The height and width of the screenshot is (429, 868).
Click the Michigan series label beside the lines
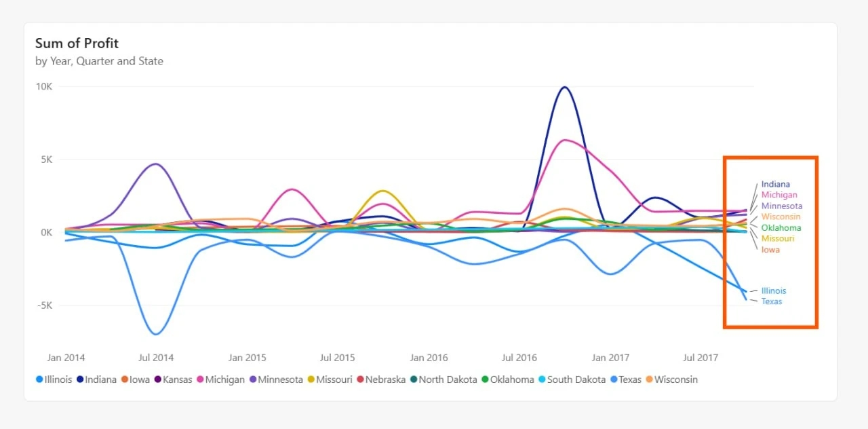[x=779, y=195]
